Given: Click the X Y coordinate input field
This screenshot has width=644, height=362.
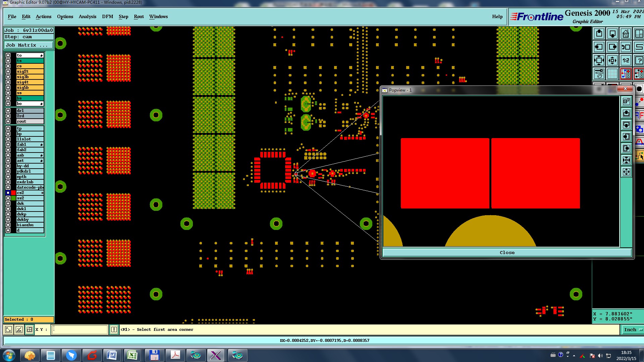Looking at the screenshot, I should pyautogui.click(x=80, y=329).
